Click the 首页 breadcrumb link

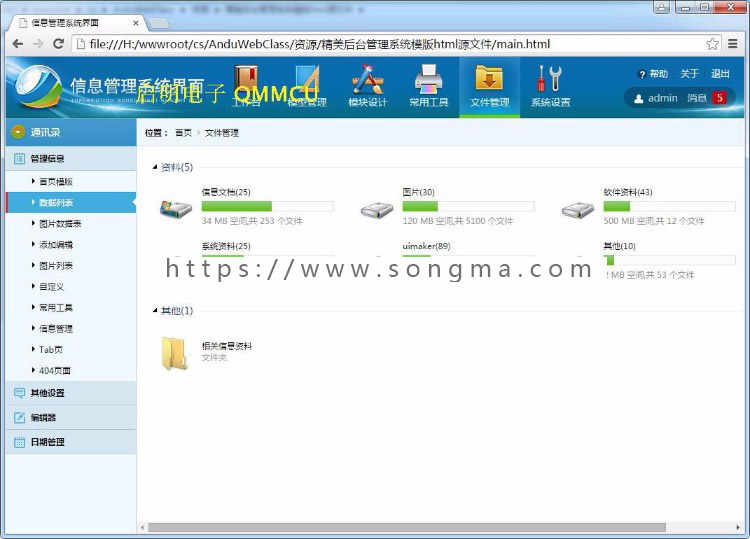tap(183, 133)
